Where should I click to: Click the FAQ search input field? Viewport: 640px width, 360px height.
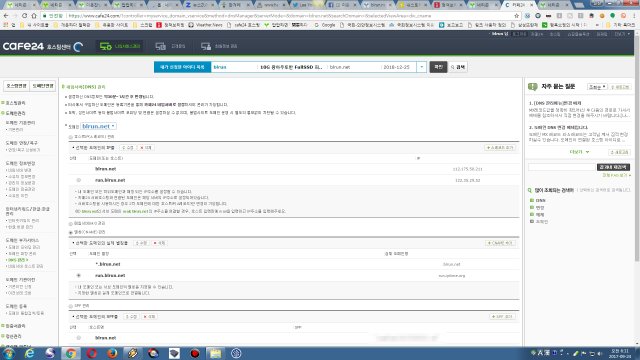pos(562,167)
